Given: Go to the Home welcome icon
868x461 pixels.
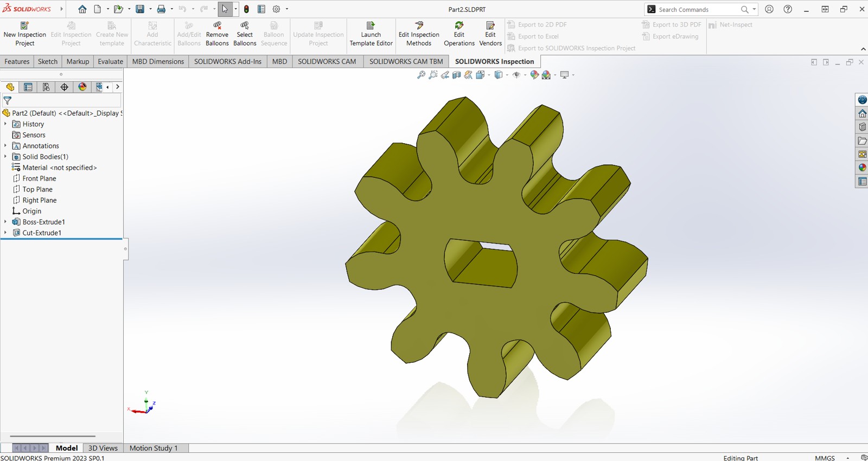Looking at the screenshot, I should pos(82,9).
